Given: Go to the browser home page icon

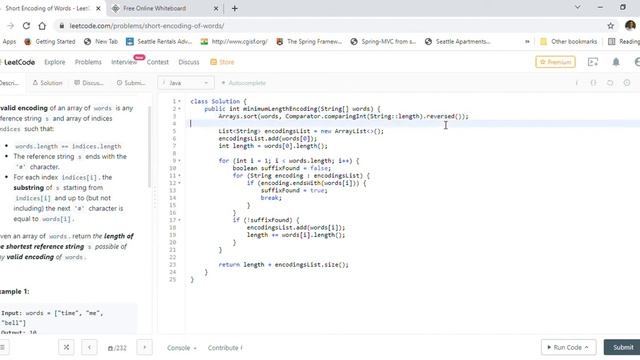Looking at the screenshot, I should (x=42, y=26).
